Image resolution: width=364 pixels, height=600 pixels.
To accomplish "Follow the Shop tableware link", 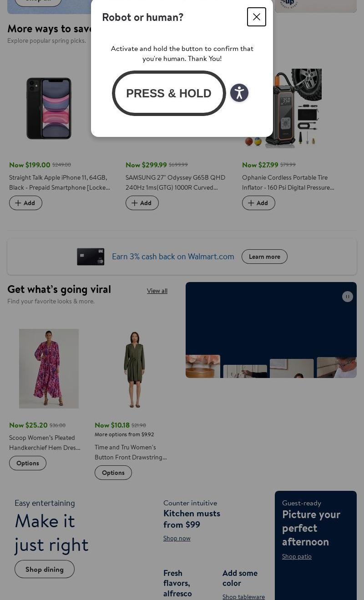I will click(x=243, y=596).
